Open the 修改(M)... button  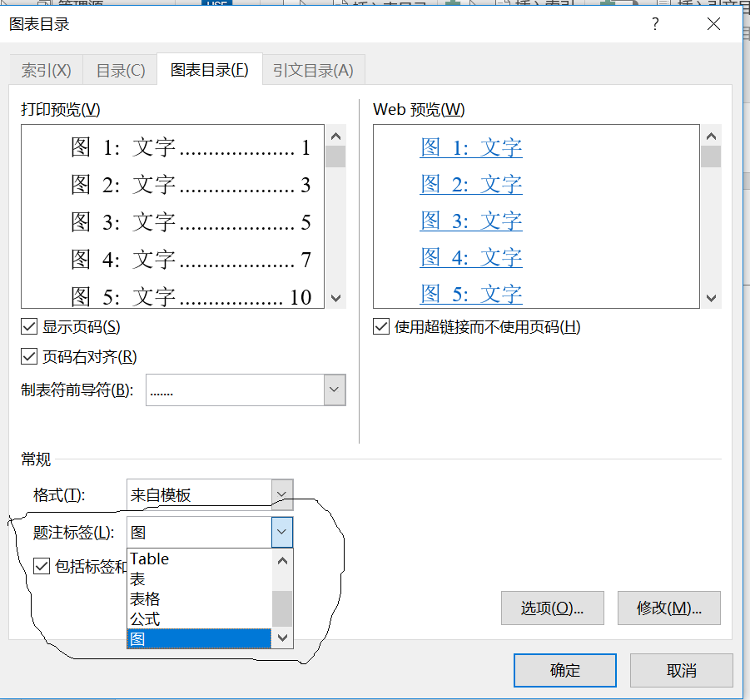(x=668, y=608)
